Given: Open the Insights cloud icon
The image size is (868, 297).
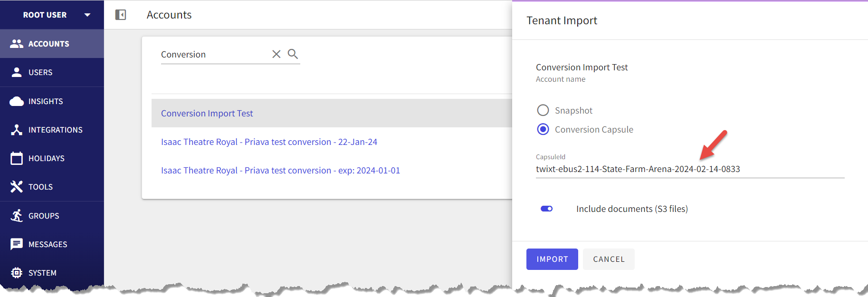Looking at the screenshot, I should tap(17, 101).
